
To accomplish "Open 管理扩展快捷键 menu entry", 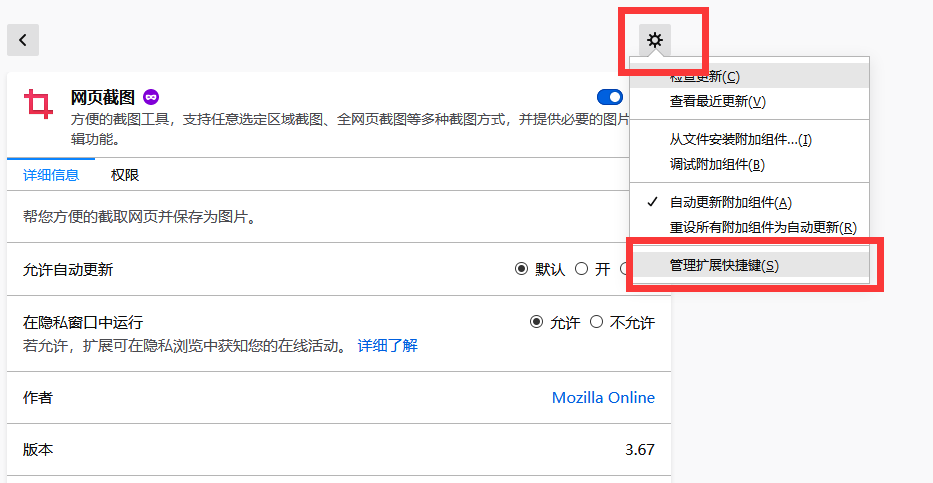I will click(x=750, y=266).
